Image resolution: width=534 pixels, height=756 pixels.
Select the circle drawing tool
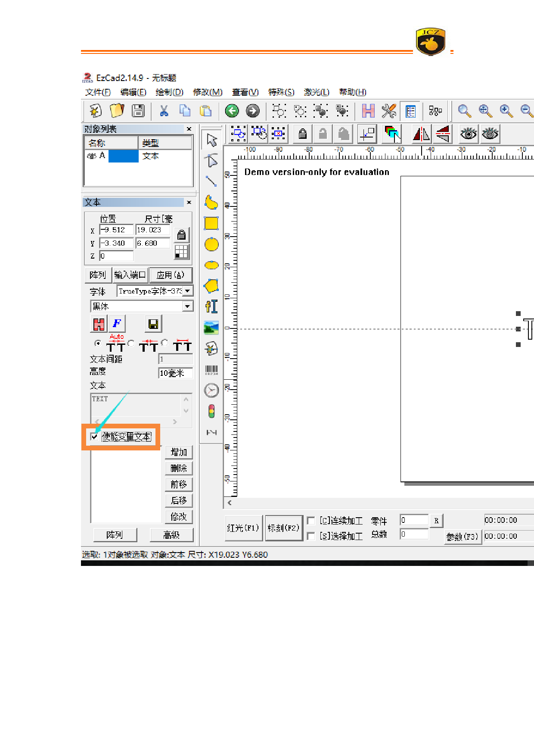pyautogui.click(x=211, y=244)
